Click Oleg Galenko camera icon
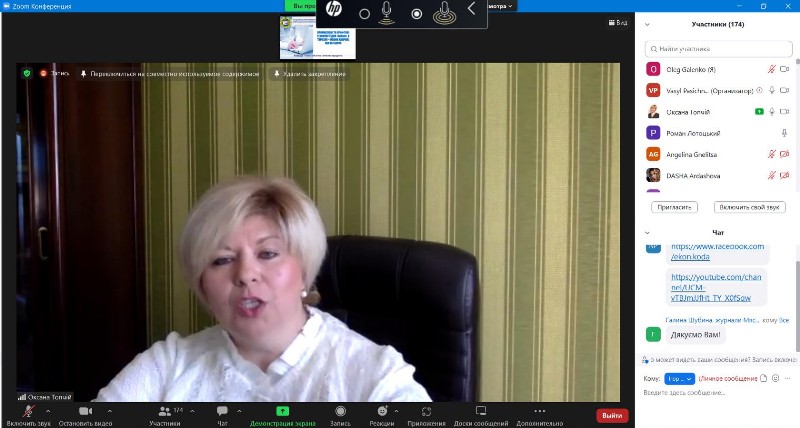Screen dimensions: 800x428 785,69
